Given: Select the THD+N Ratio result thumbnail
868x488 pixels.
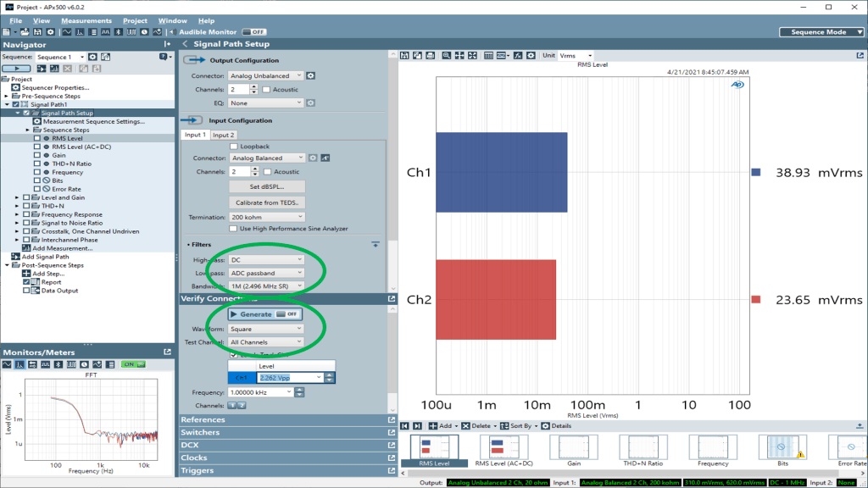Looking at the screenshot, I should click(642, 451).
